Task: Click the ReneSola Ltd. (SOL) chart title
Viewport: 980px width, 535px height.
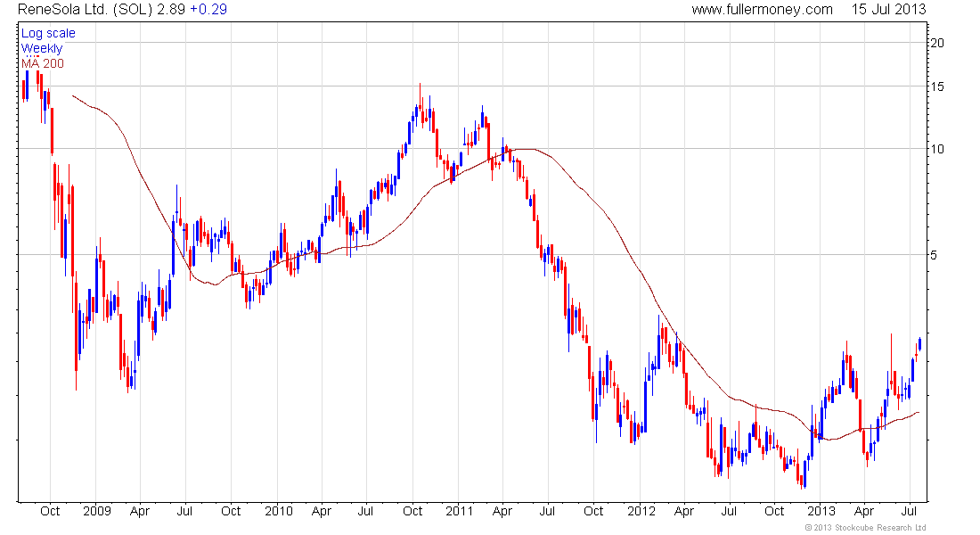Action: point(85,10)
